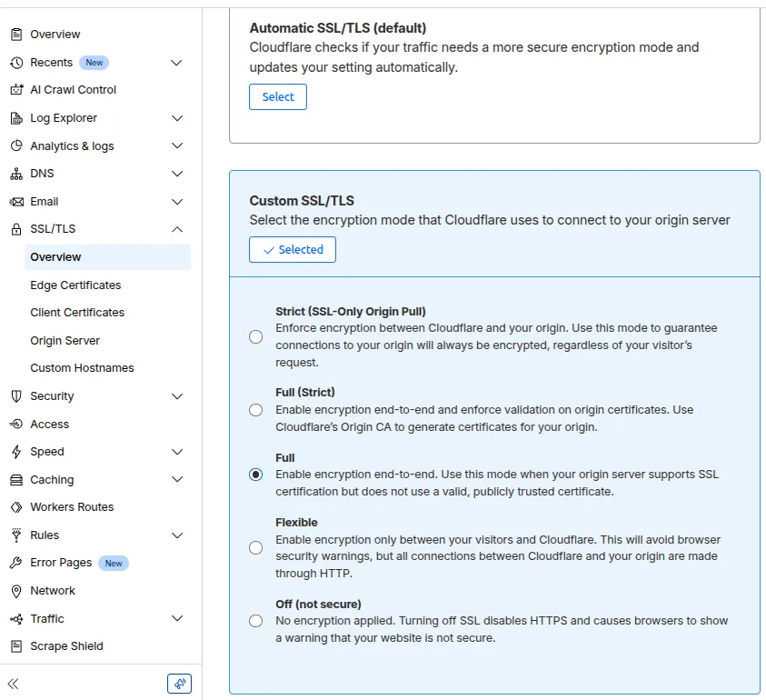Click the Security shield icon

click(15, 395)
